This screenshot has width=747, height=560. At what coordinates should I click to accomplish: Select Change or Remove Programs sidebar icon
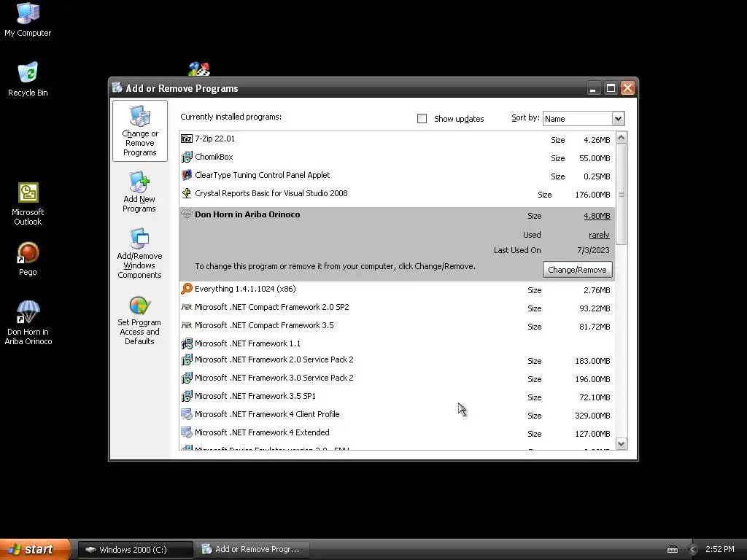click(139, 131)
